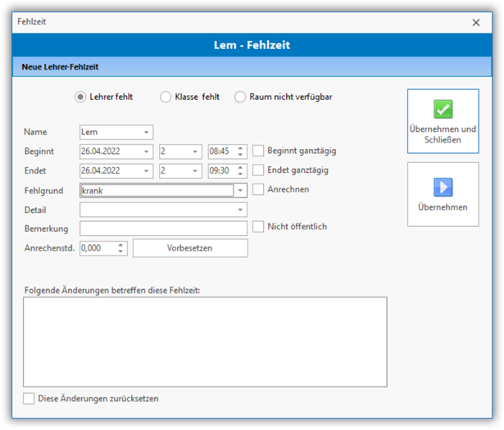Image resolution: width=504 pixels, height=430 pixels.
Task: Select the Klasse fehlt radio button
Action: pyautogui.click(x=166, y=97)
